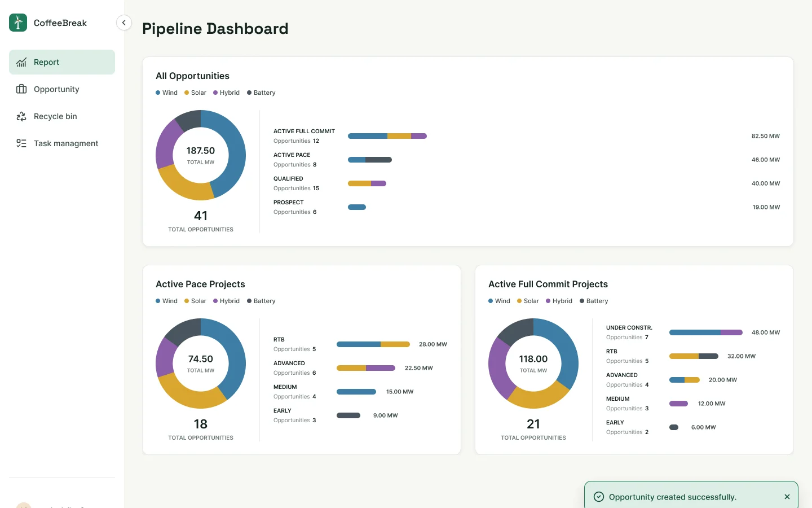Click the Pipeline Dashboard heading
The height and width of the screenshot is (508, 812).
[x=215, y=29]
